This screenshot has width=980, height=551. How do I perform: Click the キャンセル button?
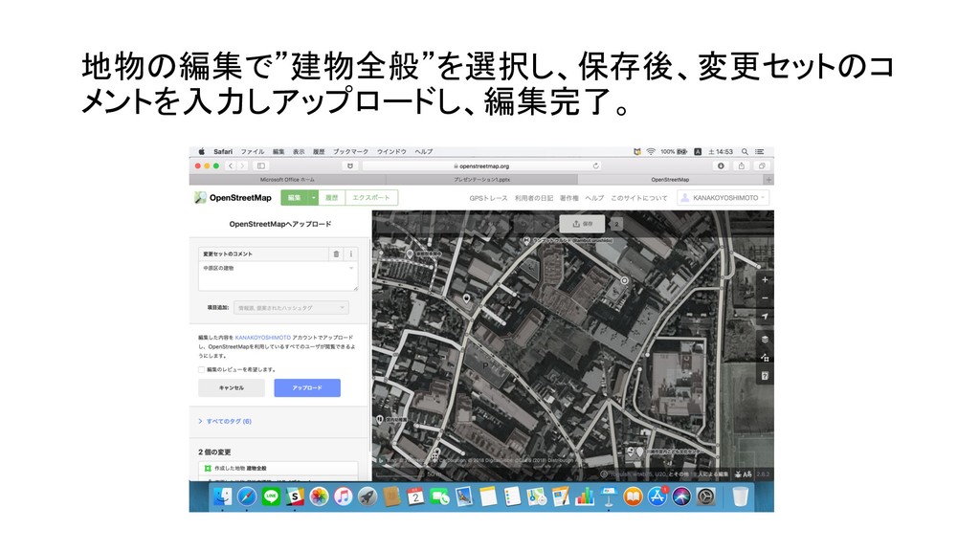pyautogui.click(x=231, y=387)
